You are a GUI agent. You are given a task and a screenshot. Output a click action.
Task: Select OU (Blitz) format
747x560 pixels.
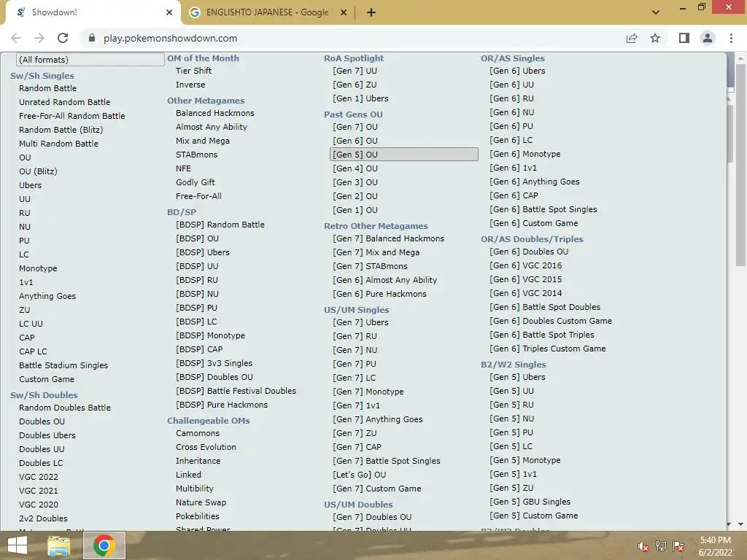38,171
